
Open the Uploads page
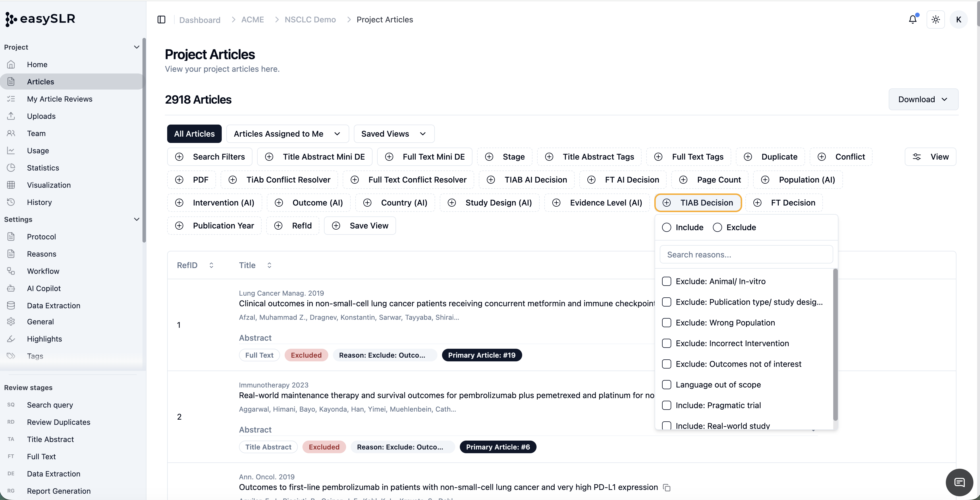click(41, 116)
